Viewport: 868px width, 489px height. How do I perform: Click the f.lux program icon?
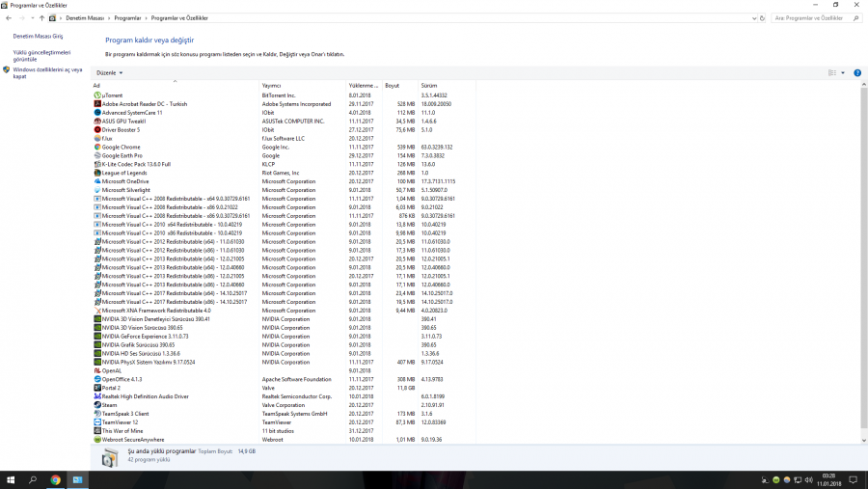click(x=97, y=139)
